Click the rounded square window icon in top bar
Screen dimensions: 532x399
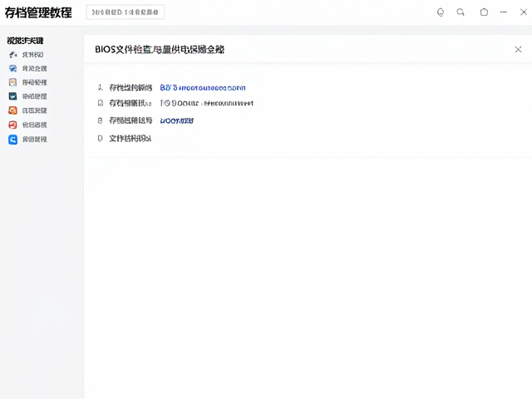[x=484, y=12]
